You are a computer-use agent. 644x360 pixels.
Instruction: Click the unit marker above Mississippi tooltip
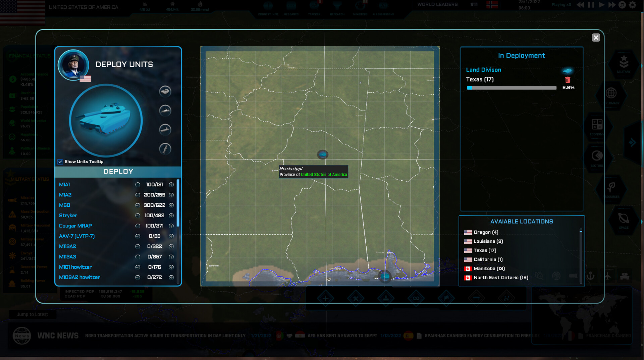click(323, 154)
